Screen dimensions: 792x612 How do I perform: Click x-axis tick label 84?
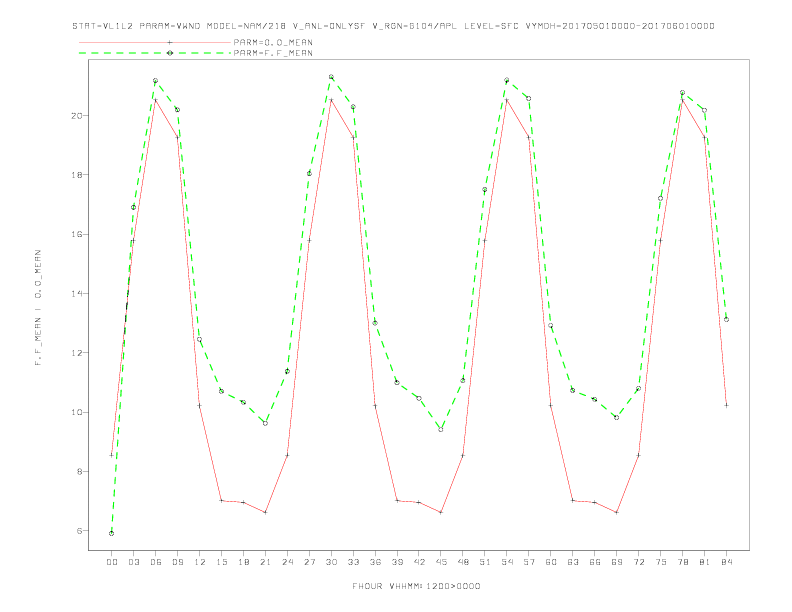pyautogui.click(x=727, y=562)
